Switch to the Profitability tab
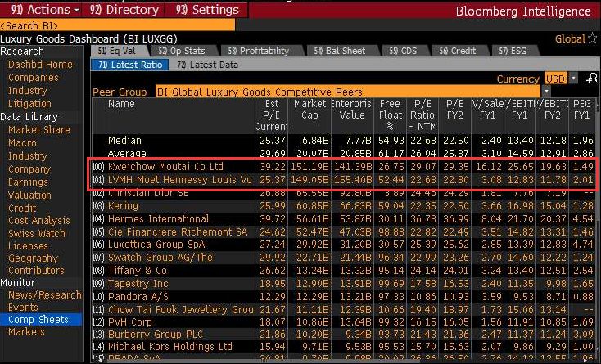The height and width of the screenshot is (364, 601). (259, 51)
